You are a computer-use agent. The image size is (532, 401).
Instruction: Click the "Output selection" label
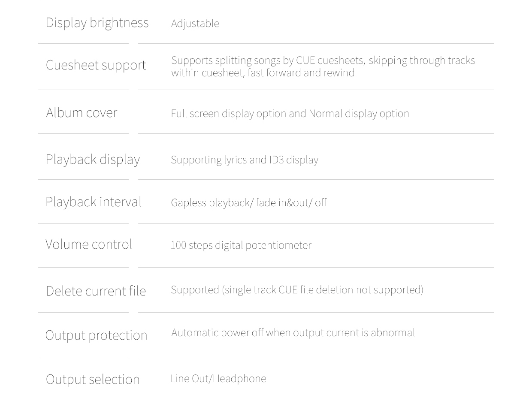[93, 380]
